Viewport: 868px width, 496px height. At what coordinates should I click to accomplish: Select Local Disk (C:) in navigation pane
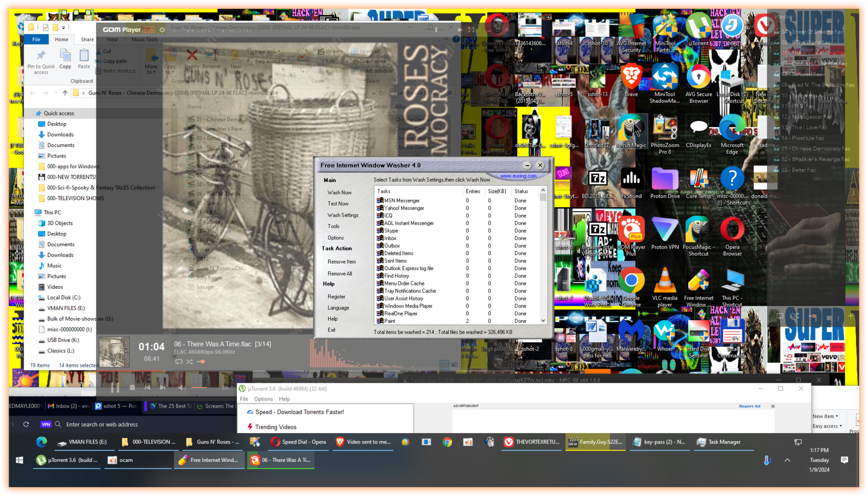click(x=63, y=297)
